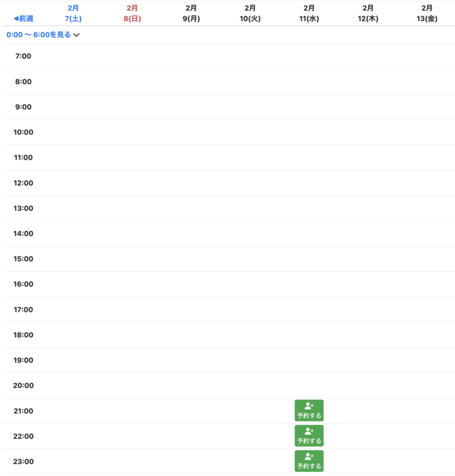Go to previous week via ◀前週
The image size is (455, 476).
pyautogui.click(x=23, y=18)
